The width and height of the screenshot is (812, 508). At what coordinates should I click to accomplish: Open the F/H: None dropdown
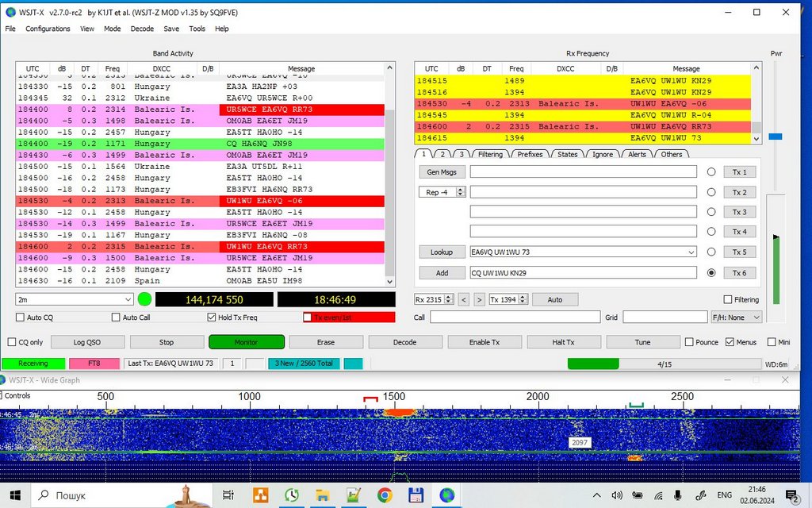[x=737, y=317]
